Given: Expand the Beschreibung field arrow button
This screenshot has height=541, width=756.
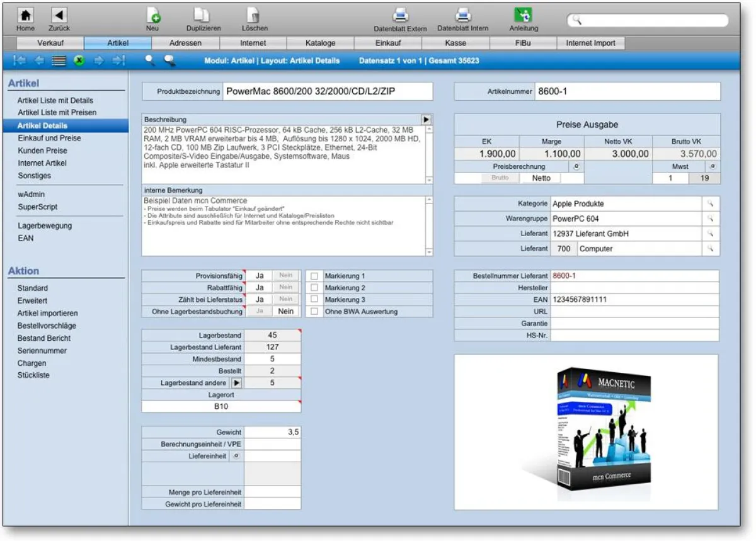Looking at the screenshot, I should click(427, 120).
